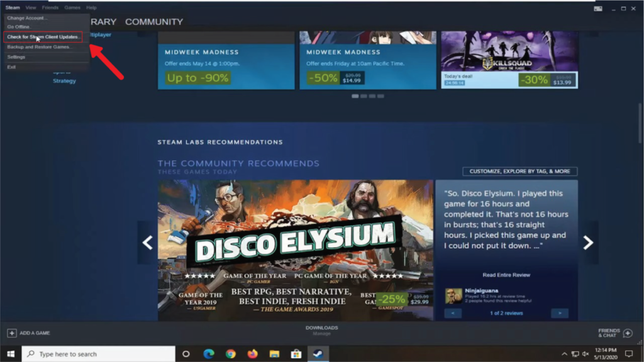Select the fourth offers carousel page dot
644x362 pixels.
click(380, 96)
